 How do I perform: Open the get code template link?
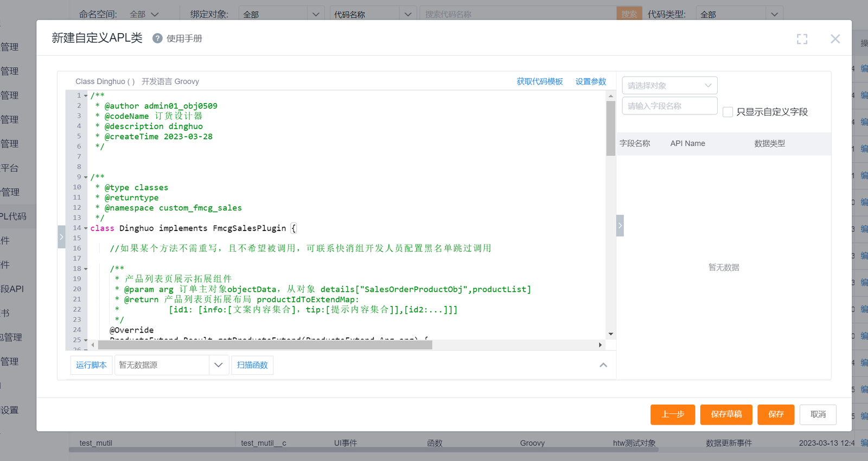pos(539,81)
